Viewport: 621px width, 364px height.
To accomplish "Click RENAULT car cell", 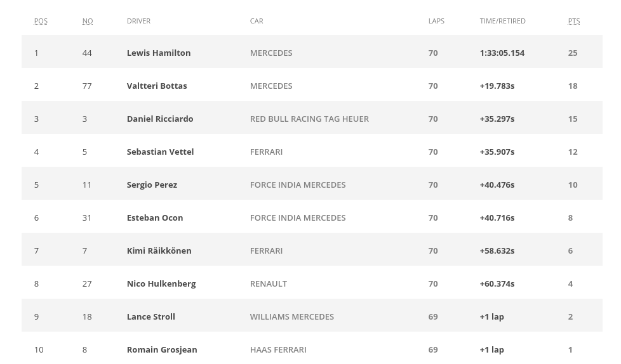I will click(269, 283).
